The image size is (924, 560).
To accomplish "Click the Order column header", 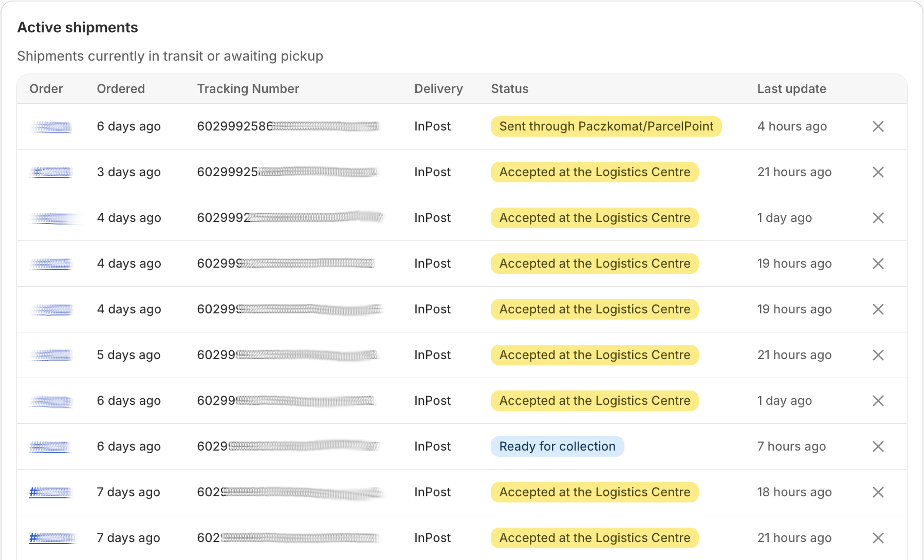I will [46, 89].
